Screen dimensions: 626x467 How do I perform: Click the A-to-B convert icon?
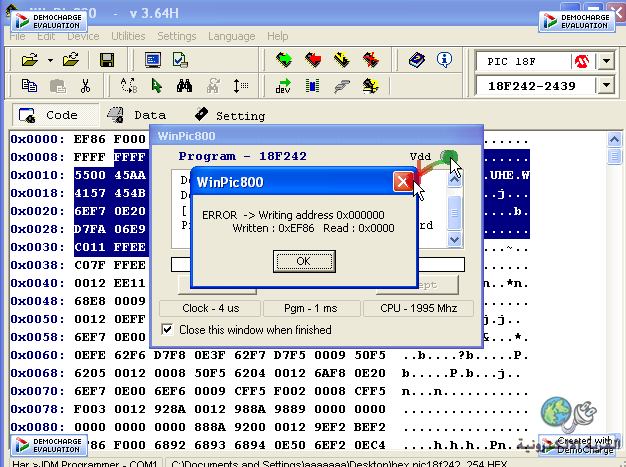pyautogui.click(x=129, y=86)
